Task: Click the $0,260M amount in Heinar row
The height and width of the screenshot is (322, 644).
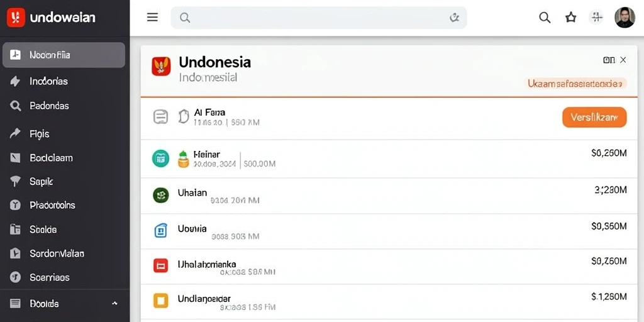Action: point(609,153)
